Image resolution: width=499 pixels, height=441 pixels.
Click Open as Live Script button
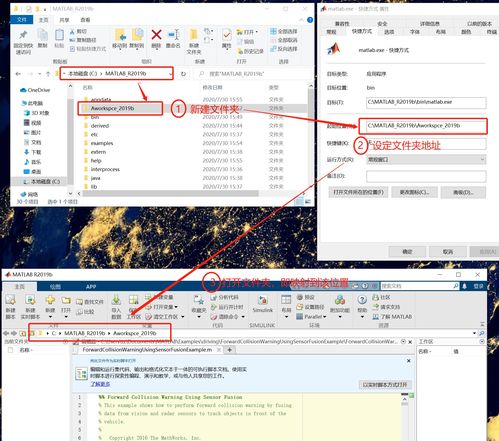(385, 385)
